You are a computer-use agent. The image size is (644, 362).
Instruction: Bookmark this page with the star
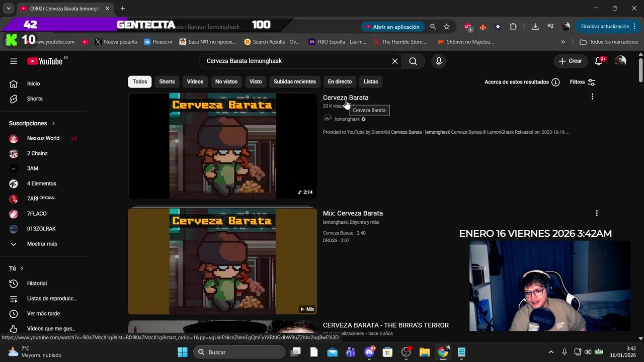(x=446, y=27)
